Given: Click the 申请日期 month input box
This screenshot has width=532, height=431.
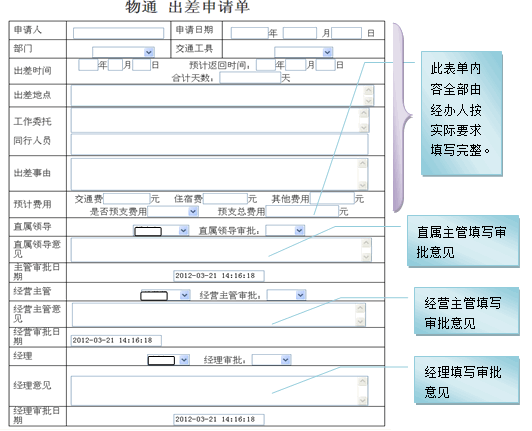Looking at the screenshot, I should tap(300, 33).
